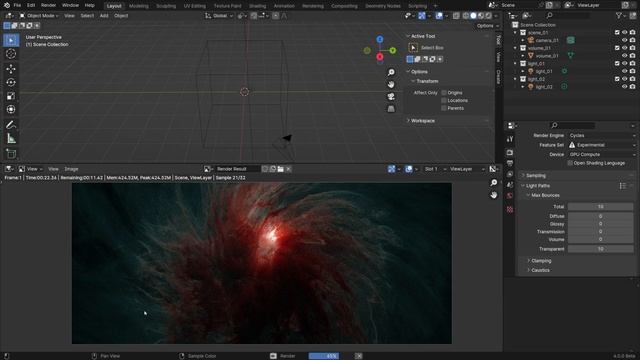Select the Select Box tool in the toolbar
Image resolution: width=640 pixels, height=360 pixels.
click(x=11, y=40)
